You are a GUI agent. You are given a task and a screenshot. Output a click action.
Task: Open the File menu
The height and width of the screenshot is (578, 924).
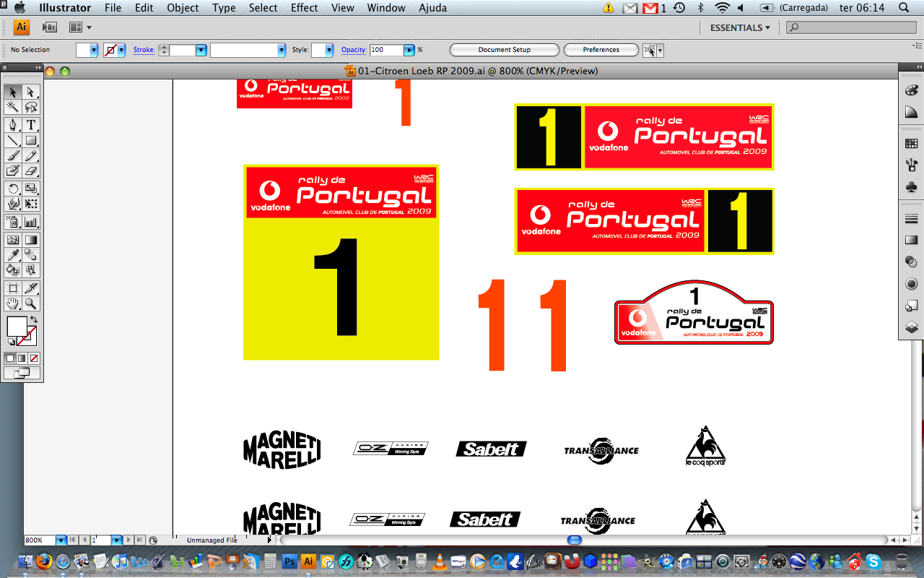pyautogui.click(x=113, y=8)
